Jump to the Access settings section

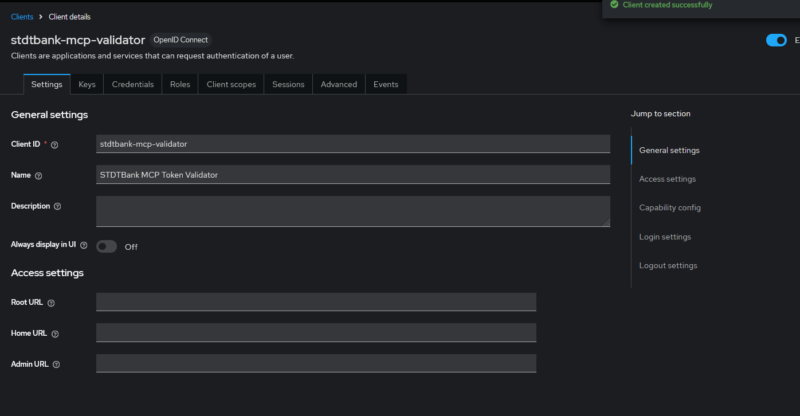pyautogui.click(x=667, y=179)
